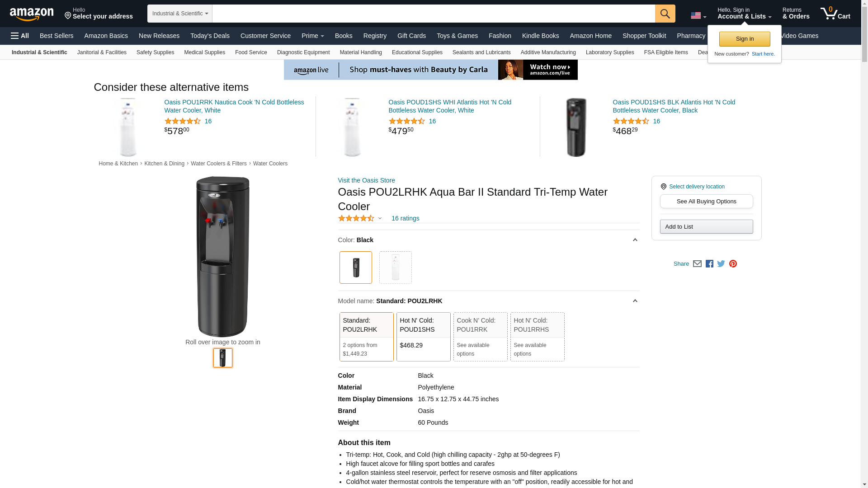The height and width of the screenshot is (488, 868).
Task: Share the product on Facebook
Action: coord(709,264)
